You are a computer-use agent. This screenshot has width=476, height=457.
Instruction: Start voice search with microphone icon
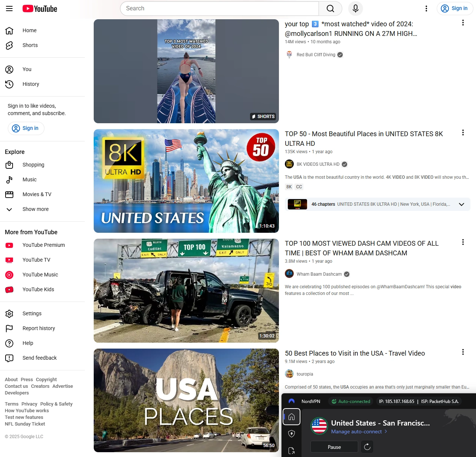click(x=356, y=9)
